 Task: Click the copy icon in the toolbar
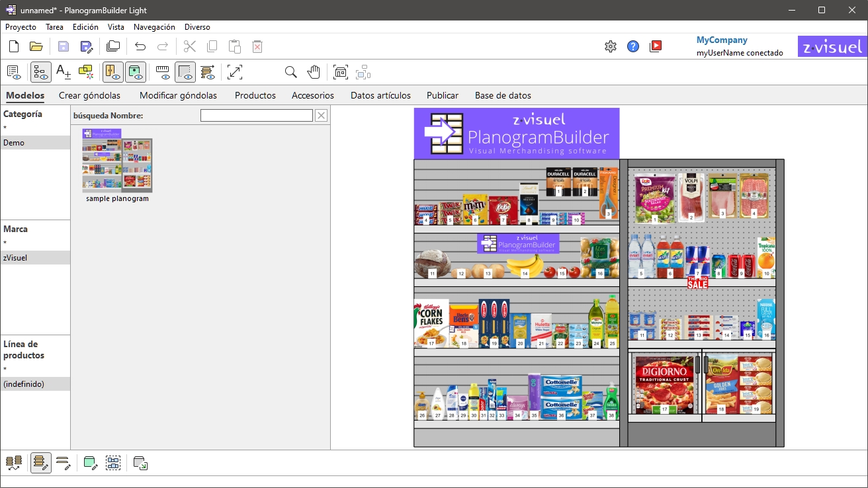click(212, 46)
